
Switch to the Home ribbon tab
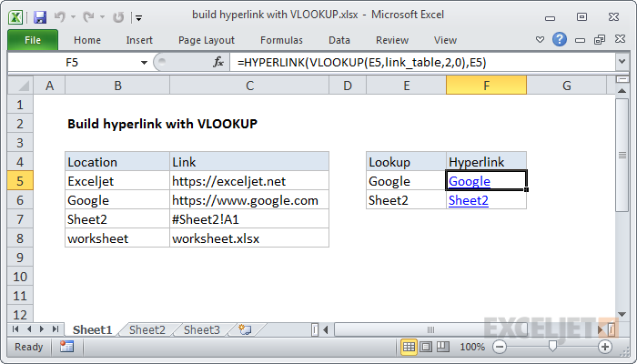click(87, 40)
